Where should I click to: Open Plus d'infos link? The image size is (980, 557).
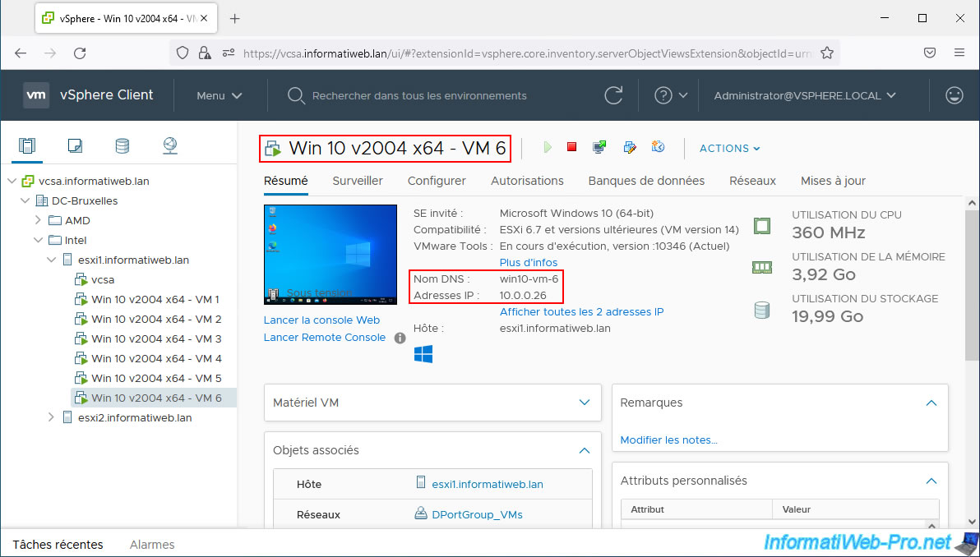point(529,262)
